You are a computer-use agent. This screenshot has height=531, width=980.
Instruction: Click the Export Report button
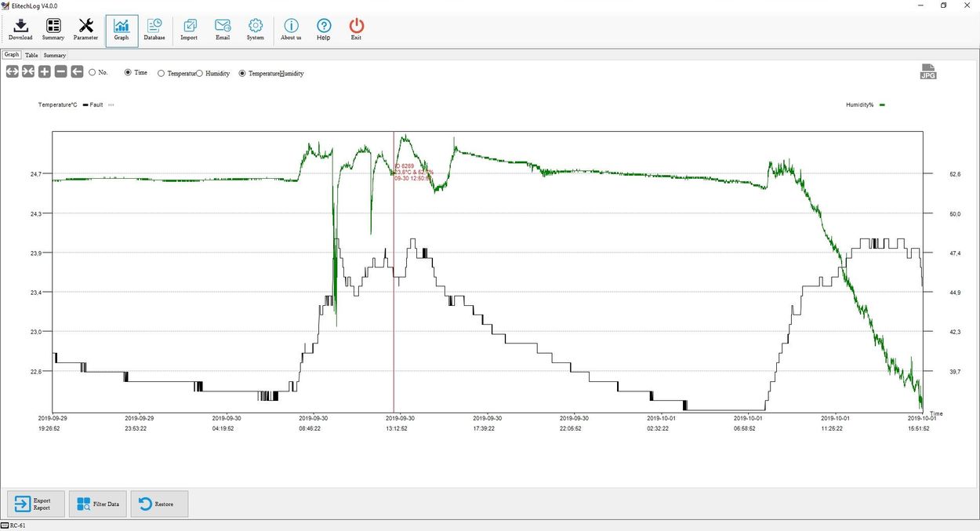pyautogui.click(x=35, y=504)
